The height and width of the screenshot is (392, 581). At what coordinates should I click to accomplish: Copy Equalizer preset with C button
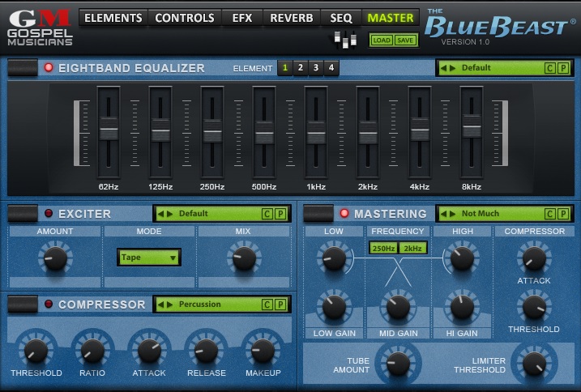[549, 68]
